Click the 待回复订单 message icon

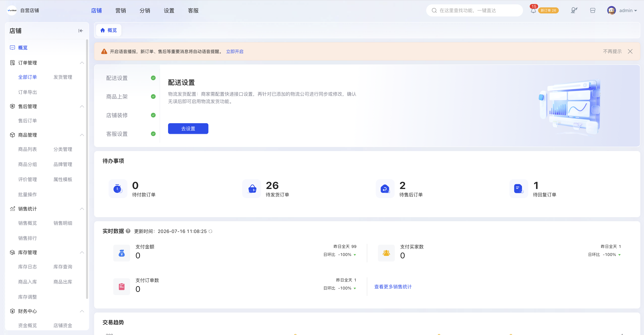pos(519,189)
